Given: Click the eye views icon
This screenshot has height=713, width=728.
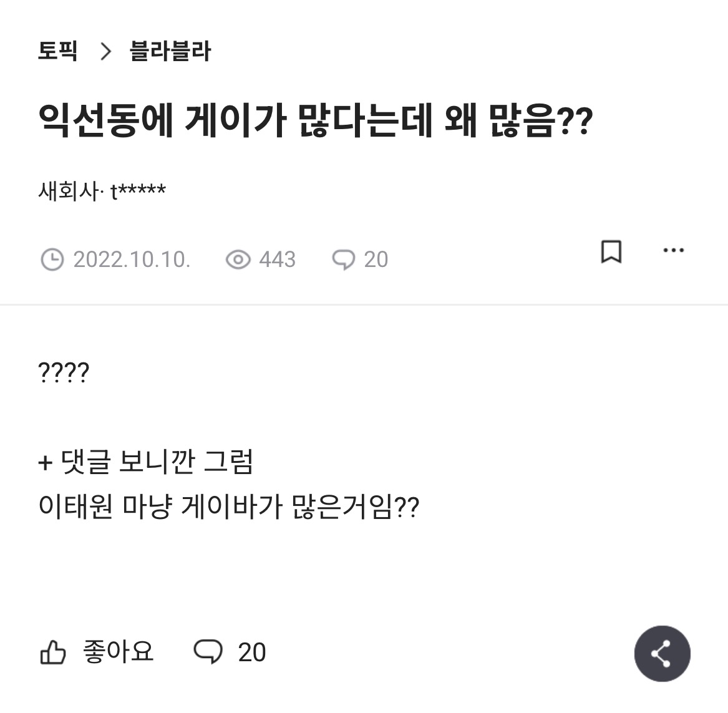Looking at the screenshot, I should point(238,259).
